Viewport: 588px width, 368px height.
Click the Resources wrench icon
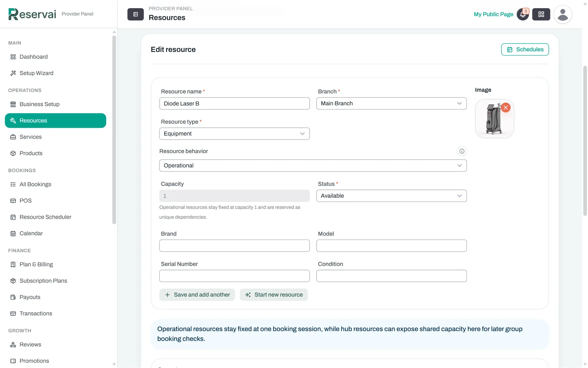coord(13,121)
